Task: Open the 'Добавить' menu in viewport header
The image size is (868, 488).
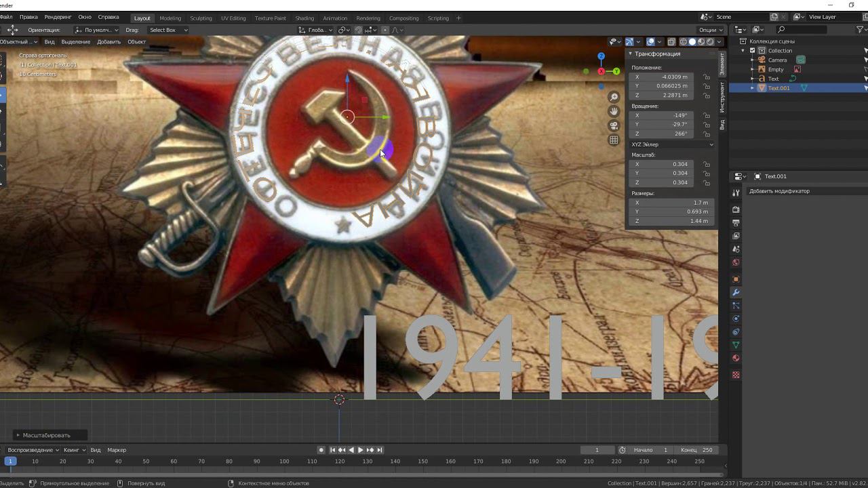Action: [108, 42]
